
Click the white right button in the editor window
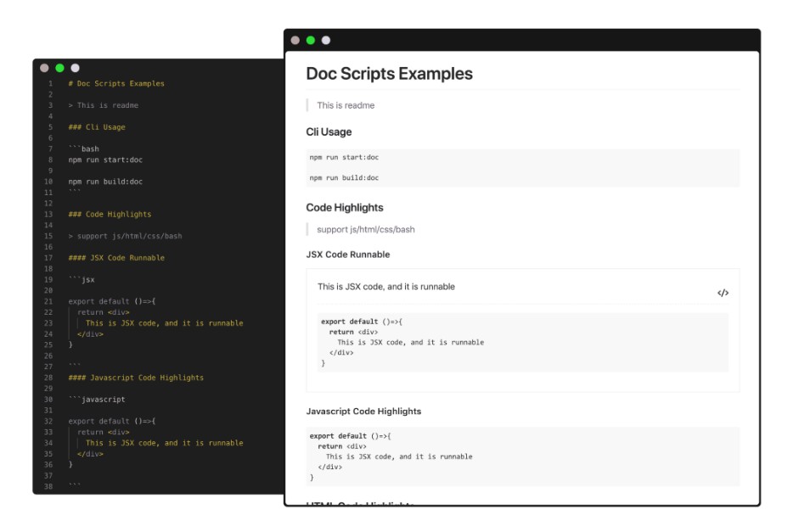point(75,68)
